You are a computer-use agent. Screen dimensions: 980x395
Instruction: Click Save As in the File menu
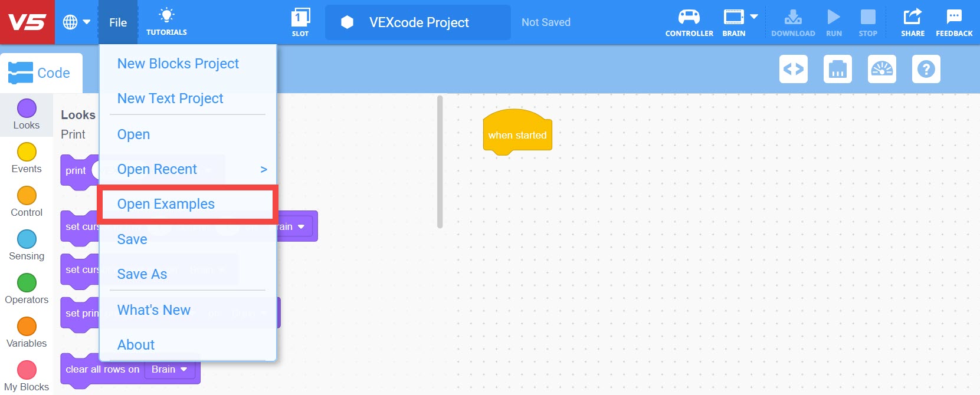click(142, 274)
